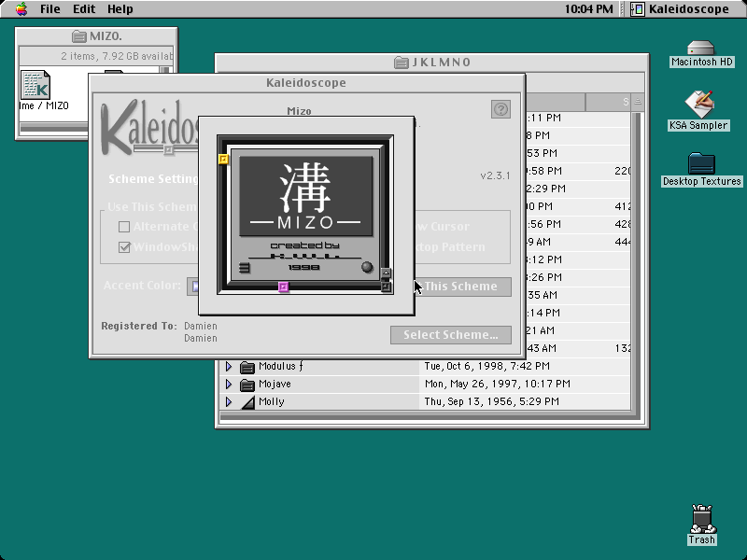Open the Help menu
Viewport: 747px width, 560px height.
pyautogui.click(x=120, y=9)
